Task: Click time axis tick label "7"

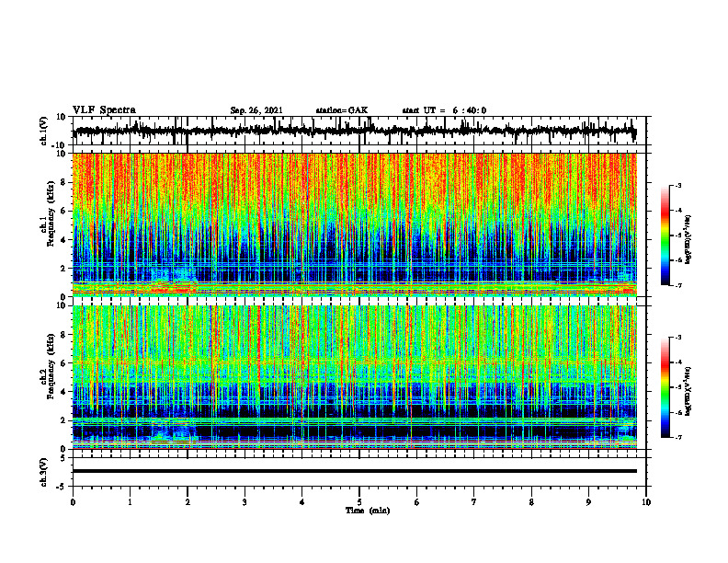Action: click(x=474, y=502)
